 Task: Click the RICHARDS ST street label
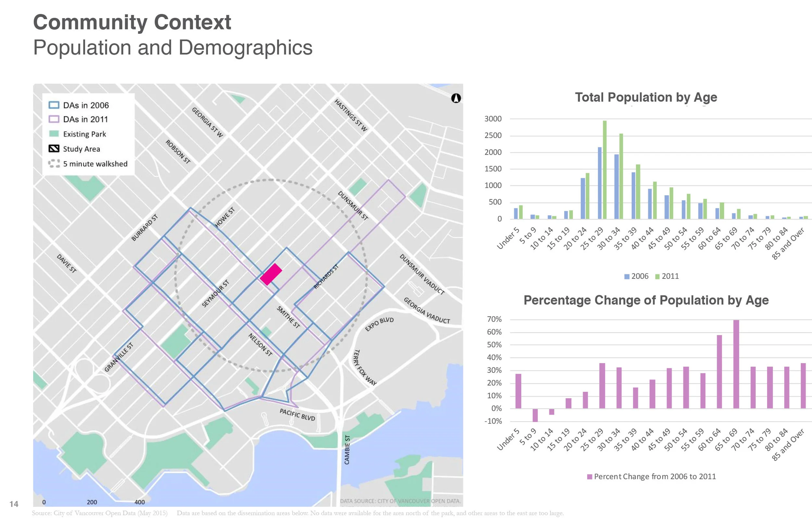(x=326, y=277)
